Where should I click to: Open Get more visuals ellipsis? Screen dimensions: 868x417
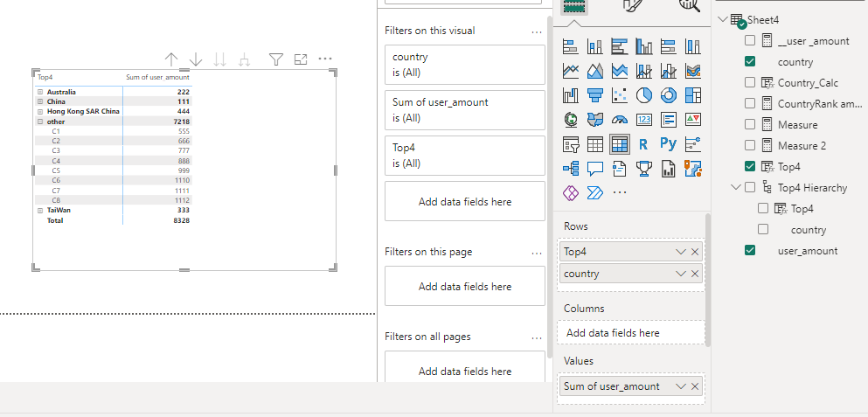click(620, 192)
